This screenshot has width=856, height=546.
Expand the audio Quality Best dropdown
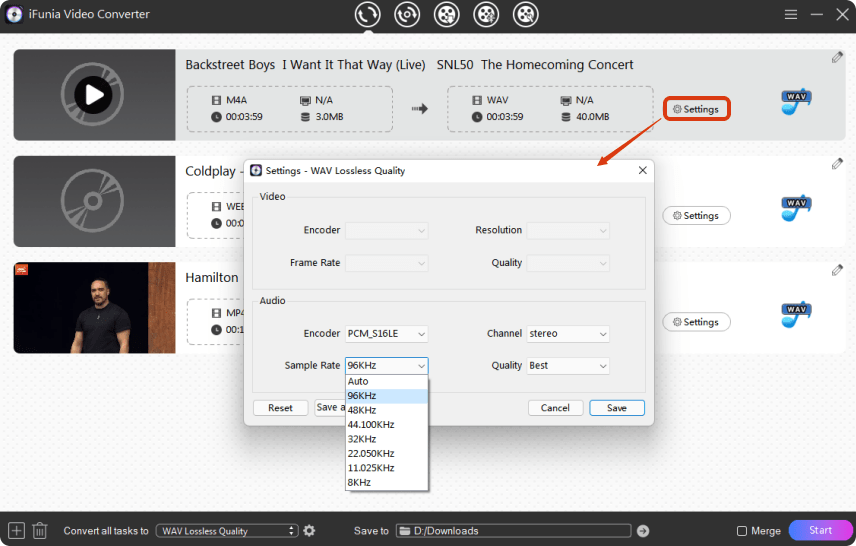(567, 366)
